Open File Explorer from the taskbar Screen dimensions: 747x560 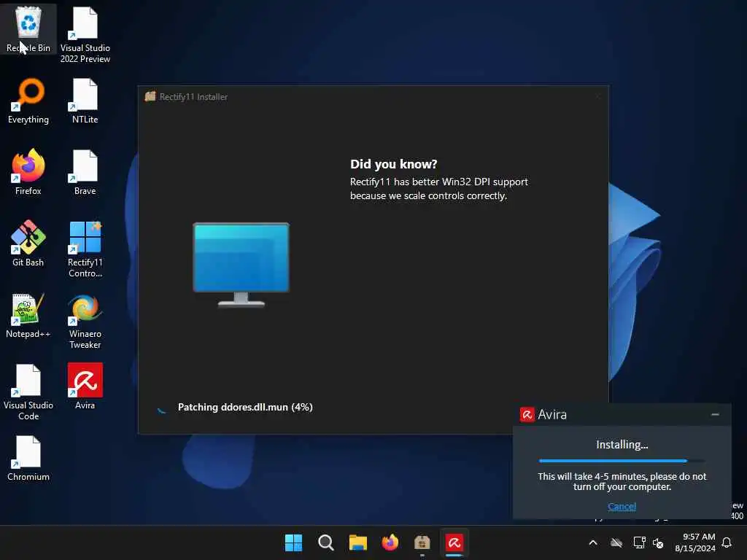tap(357, 542)
